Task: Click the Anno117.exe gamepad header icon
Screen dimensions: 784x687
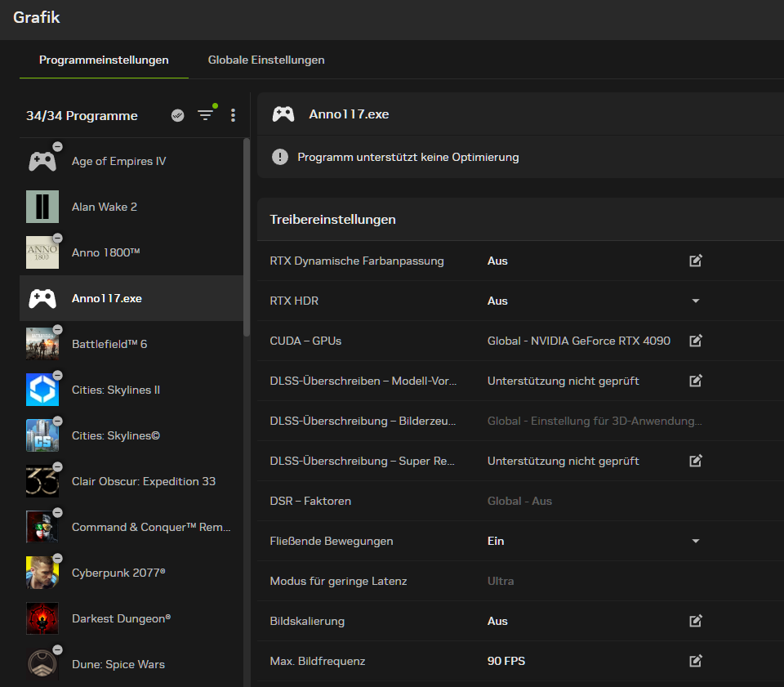Action: (x=283, y=114)
